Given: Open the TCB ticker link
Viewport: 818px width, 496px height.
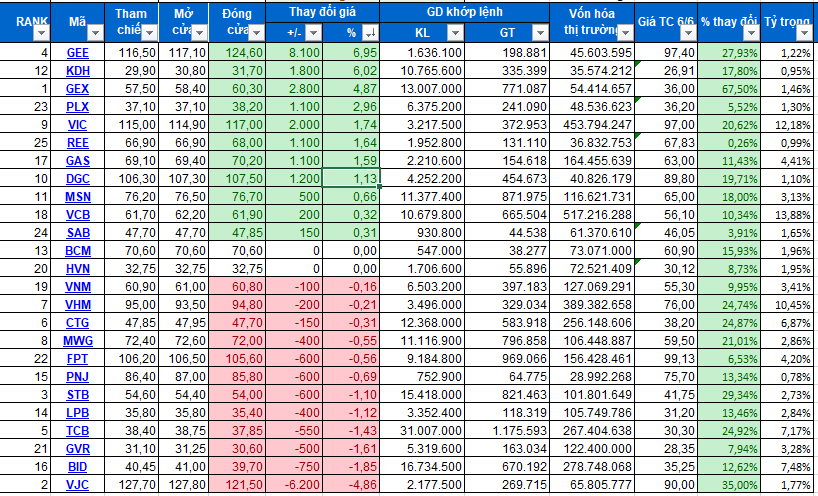Looking at the screenshot, I should 78,431.
